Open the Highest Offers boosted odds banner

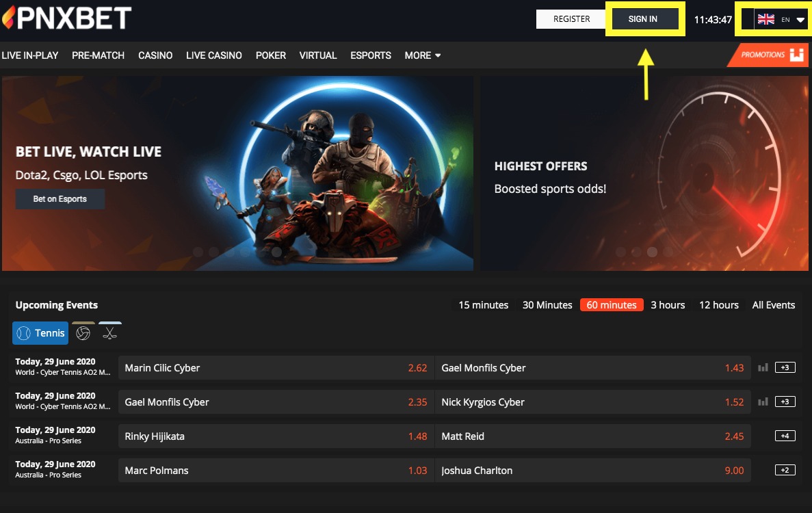[x=644, y=174]
